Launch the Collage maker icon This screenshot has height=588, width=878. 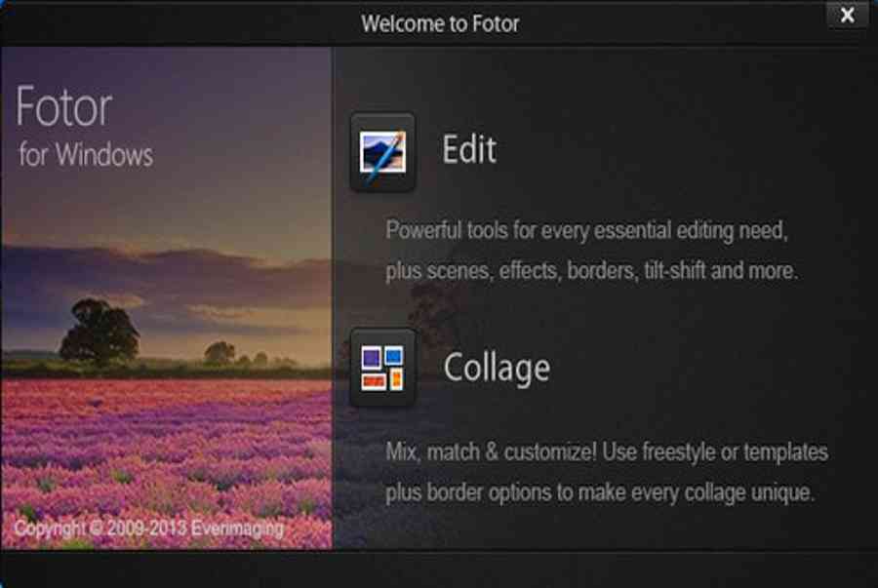382,368
